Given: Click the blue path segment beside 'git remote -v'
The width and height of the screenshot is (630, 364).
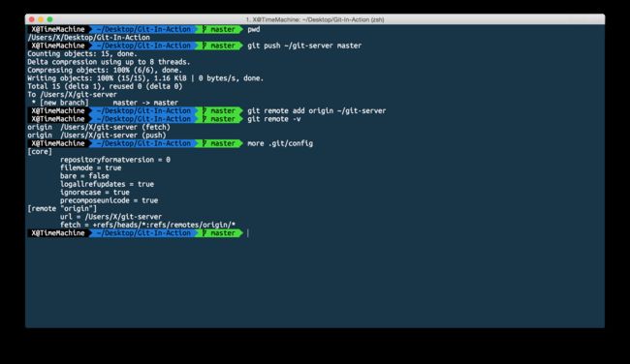Looking at the screenshot, I should [x=143, y=119].
